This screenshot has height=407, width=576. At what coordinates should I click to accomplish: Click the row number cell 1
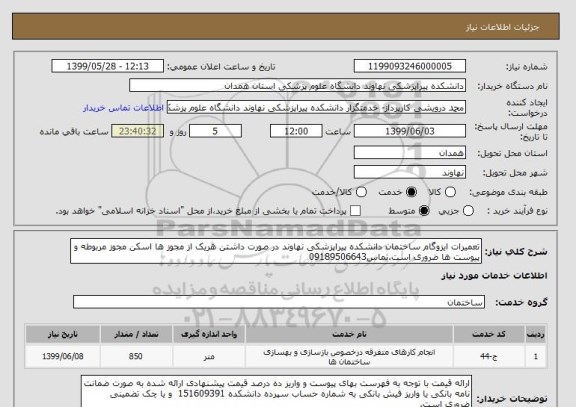click(x=536, y=357)
